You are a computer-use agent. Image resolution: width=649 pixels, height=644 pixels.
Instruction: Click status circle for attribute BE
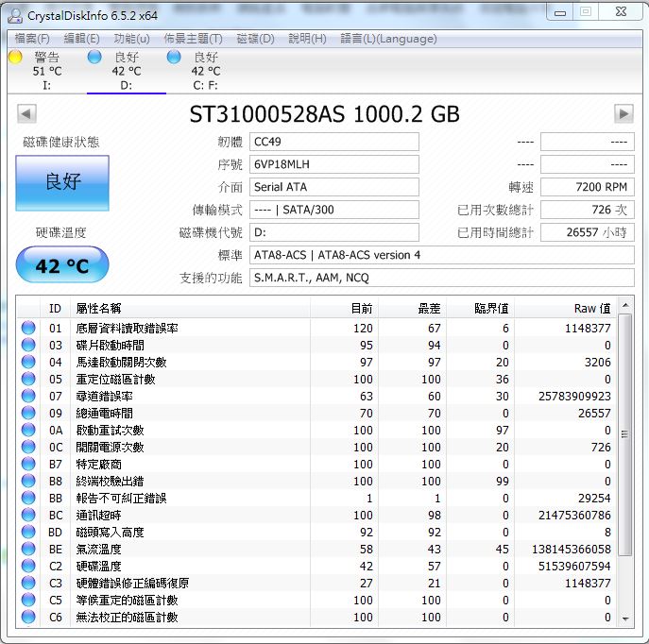(28, 549)
